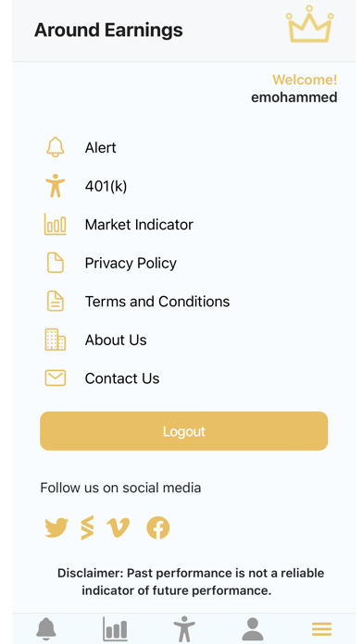Screen dimensions: 363x644
Task: Open Terms and Conditions
Action: (x=157, y=302)
